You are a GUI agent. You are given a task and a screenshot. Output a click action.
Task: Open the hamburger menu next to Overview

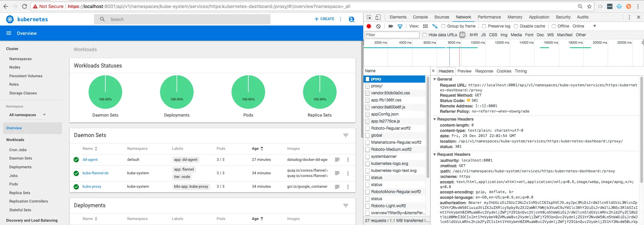click(9, 33)
